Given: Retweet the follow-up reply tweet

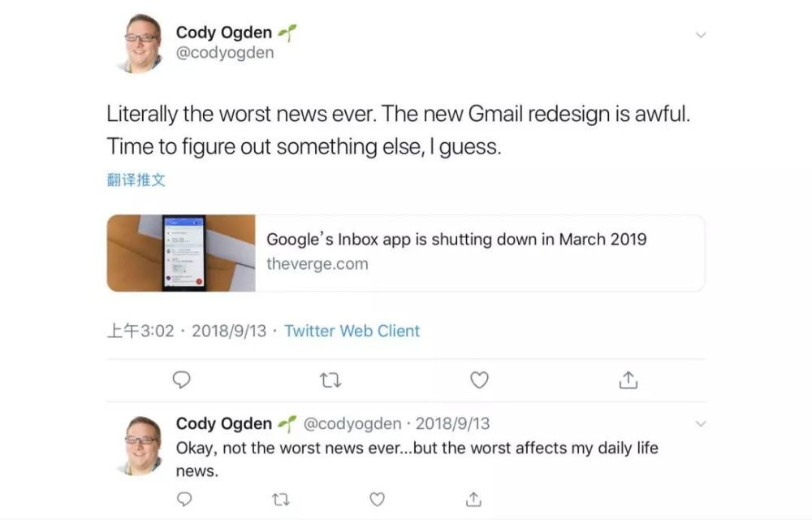Looking at the screenshot, I should (x=281, y=499).
